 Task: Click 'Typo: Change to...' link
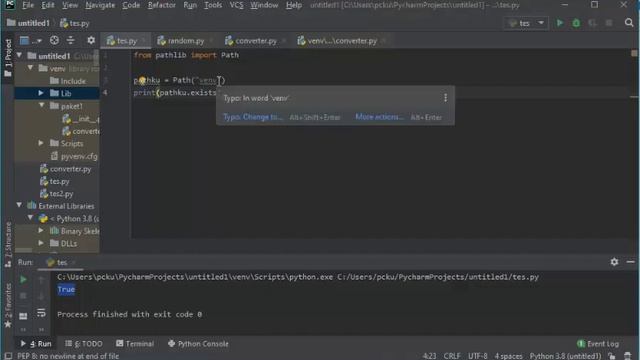pyautogui.click(x=253, y=117)
